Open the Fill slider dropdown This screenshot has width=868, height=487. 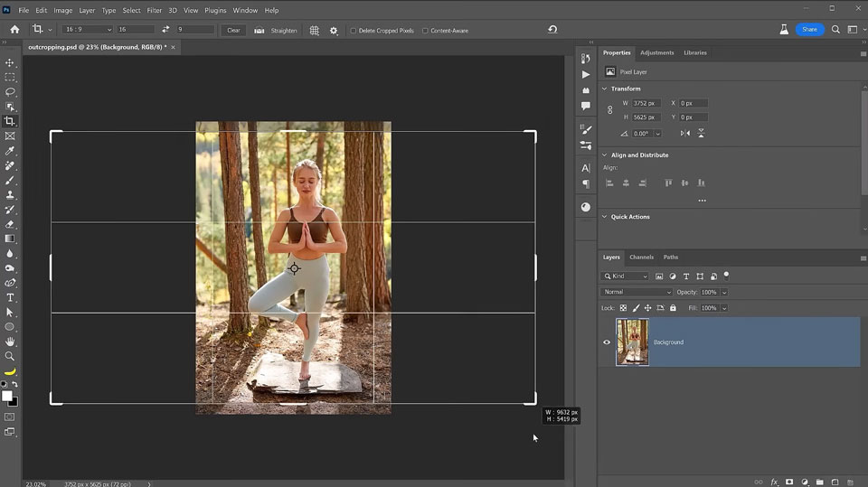724,308
